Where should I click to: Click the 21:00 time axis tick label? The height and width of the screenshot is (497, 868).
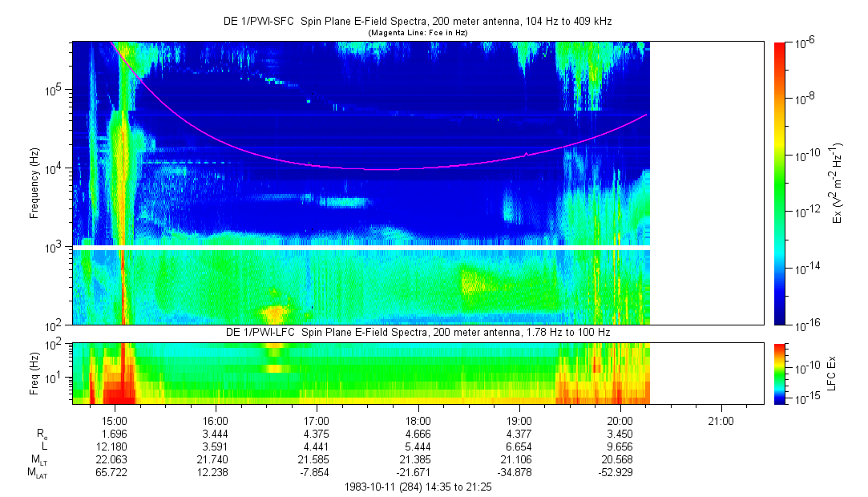click(x=721, y=420)
